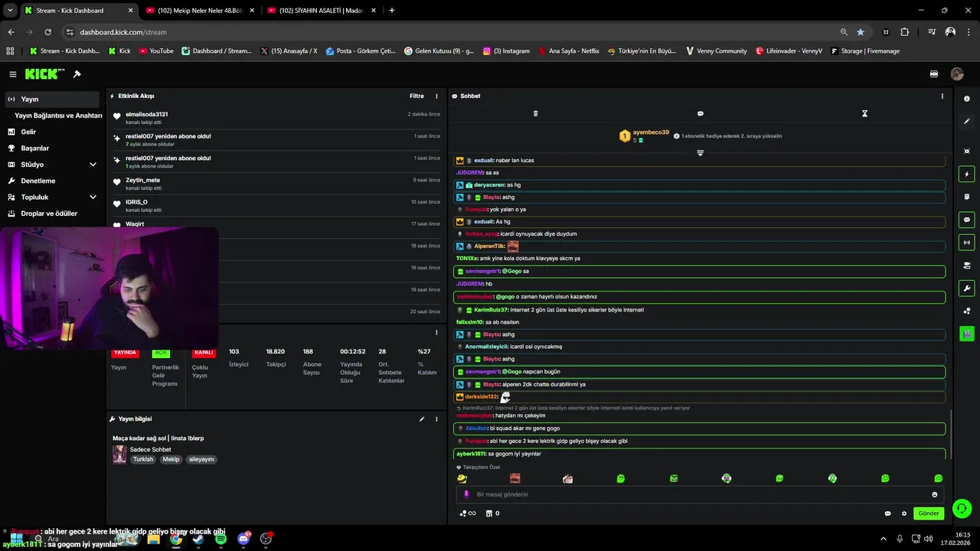Open Ana Sayfa - Netflix bookmark

click(569, 51)
